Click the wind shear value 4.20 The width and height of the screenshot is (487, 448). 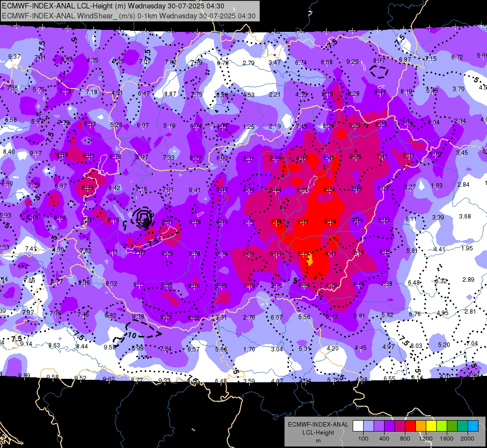pos(332,348)
